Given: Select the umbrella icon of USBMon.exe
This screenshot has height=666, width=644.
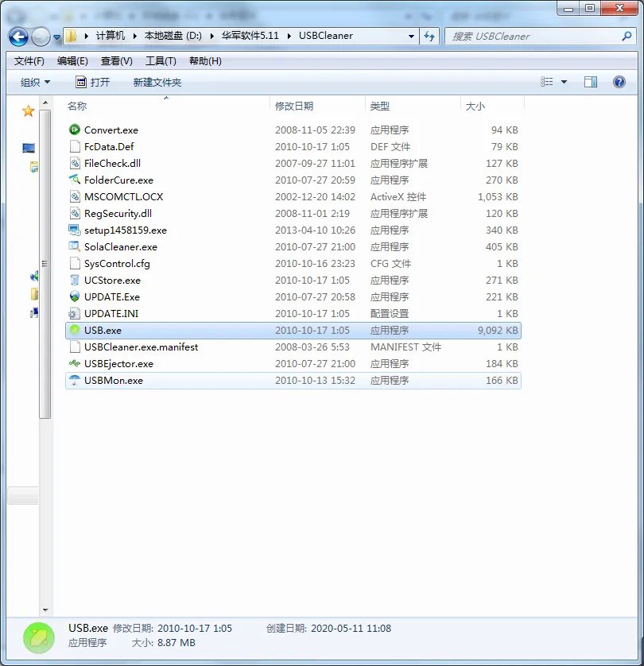Looking at the screenshot, I should [x=76, y=380].
